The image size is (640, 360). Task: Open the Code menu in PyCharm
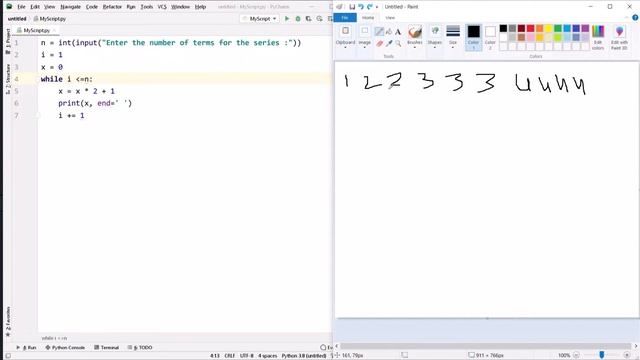click(x=92, y=7)
